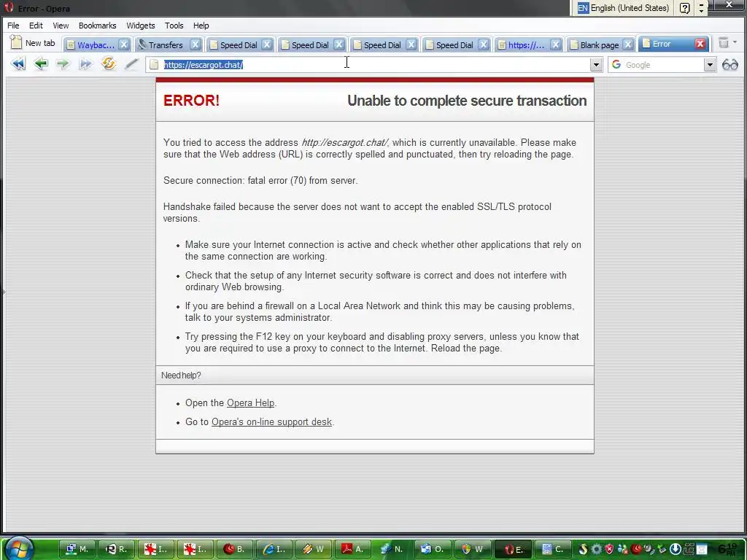Switch to the Adobe A. taskbar button

tap(353, 549)
